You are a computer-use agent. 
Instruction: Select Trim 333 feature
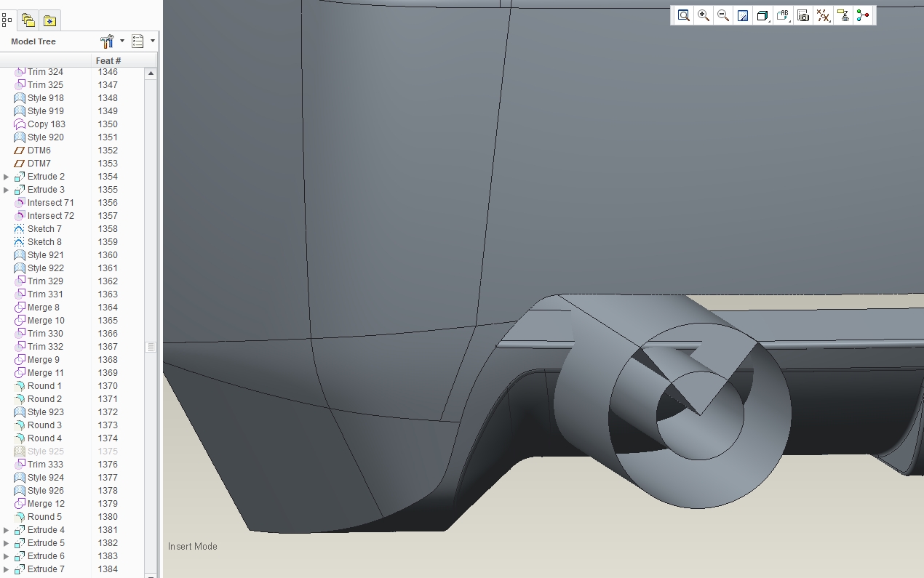[x=45, y=465]
